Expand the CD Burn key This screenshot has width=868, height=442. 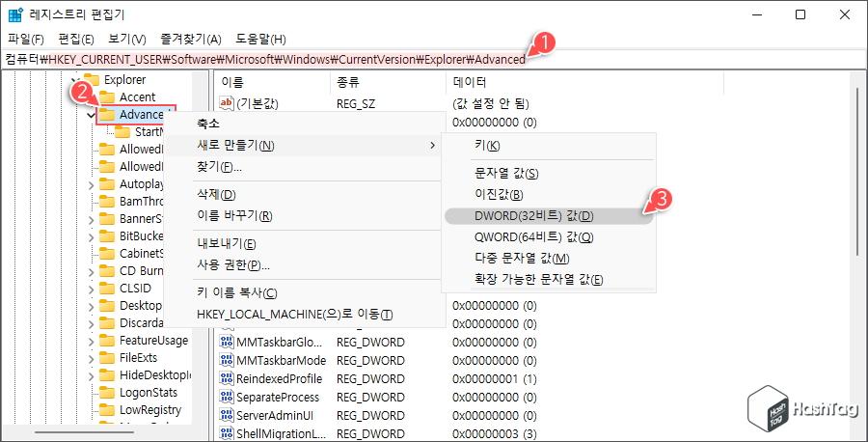(x=92, y=272)
